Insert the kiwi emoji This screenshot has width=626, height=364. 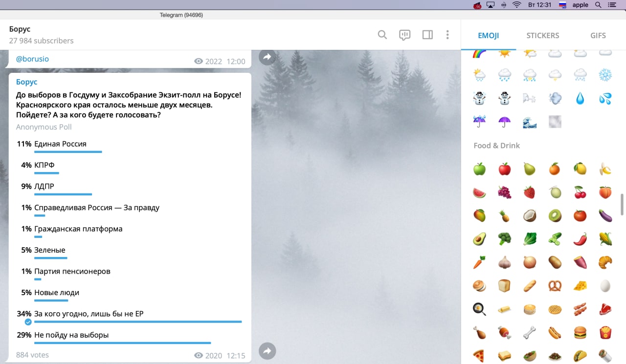coord(555,215)
